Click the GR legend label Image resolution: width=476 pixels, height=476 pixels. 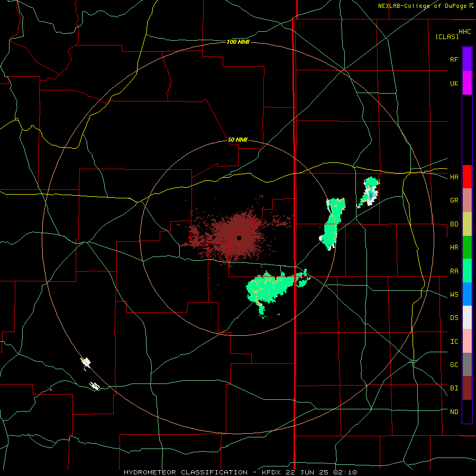[454, 200]
